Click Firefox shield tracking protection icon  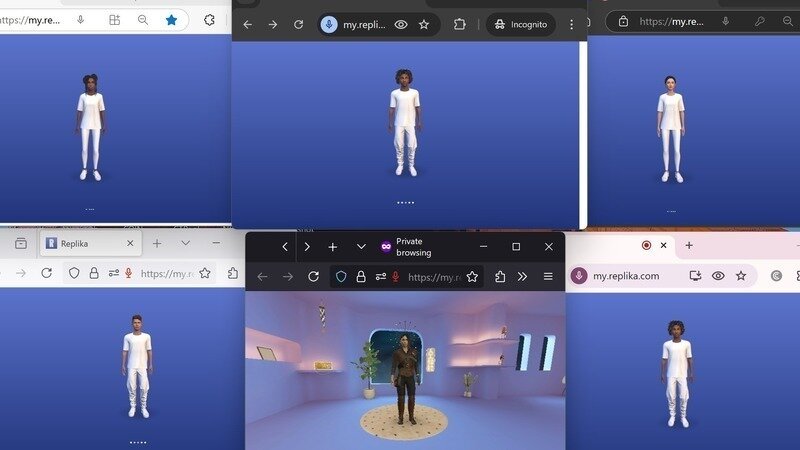pyautogui.click(x=73, y=273)
